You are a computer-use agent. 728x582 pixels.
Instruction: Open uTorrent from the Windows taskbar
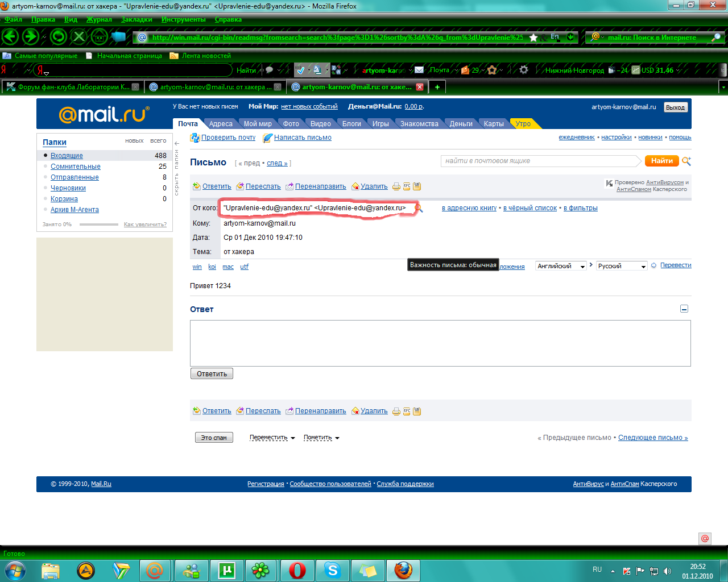tap(226, 569)
